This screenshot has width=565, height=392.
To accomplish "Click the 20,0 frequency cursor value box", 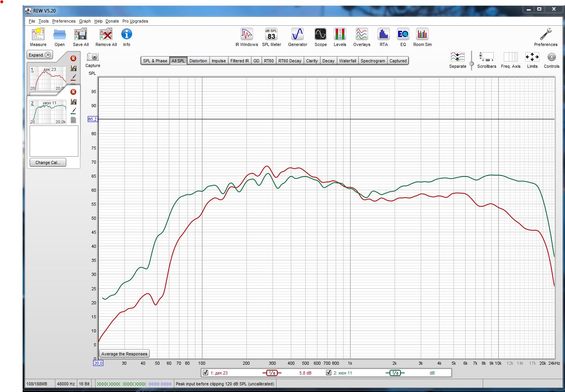I will click(x=98, y=363).
